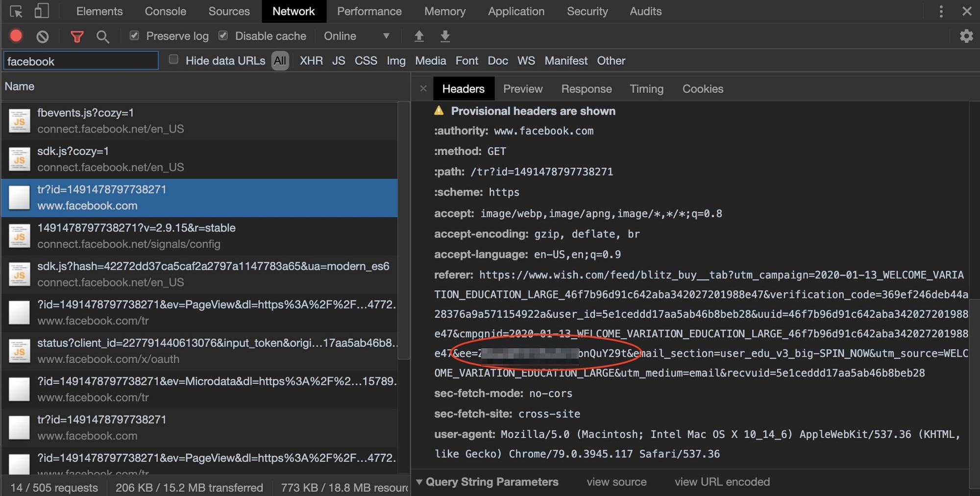Enable the Hide data URLs checkbox
980x496 pixels.
tap(173, 60)
